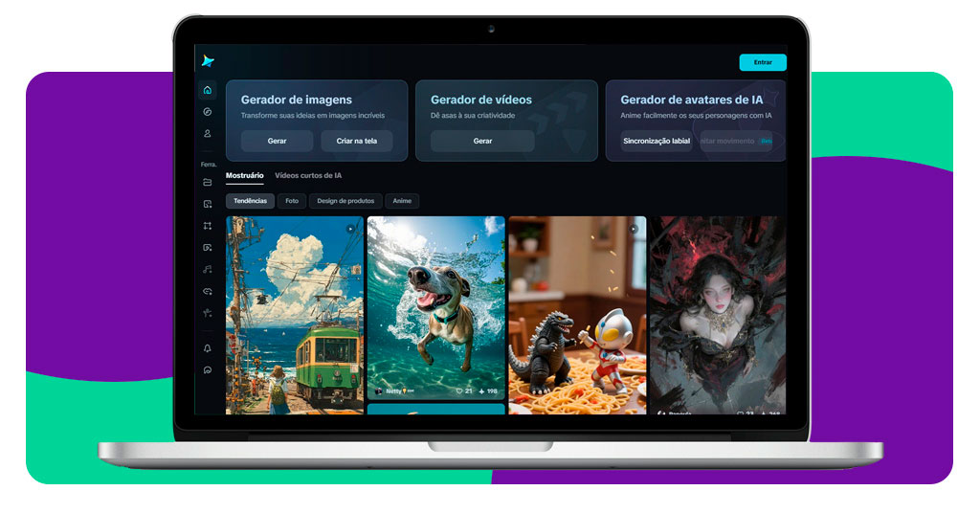Select the Foto filter chip

(x=292, y=201)
